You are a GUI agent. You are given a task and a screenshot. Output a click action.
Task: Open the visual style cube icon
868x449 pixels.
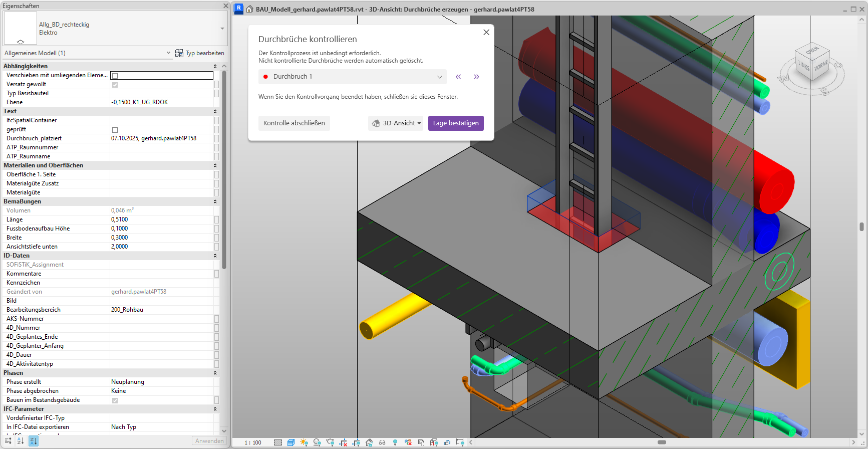291,442
